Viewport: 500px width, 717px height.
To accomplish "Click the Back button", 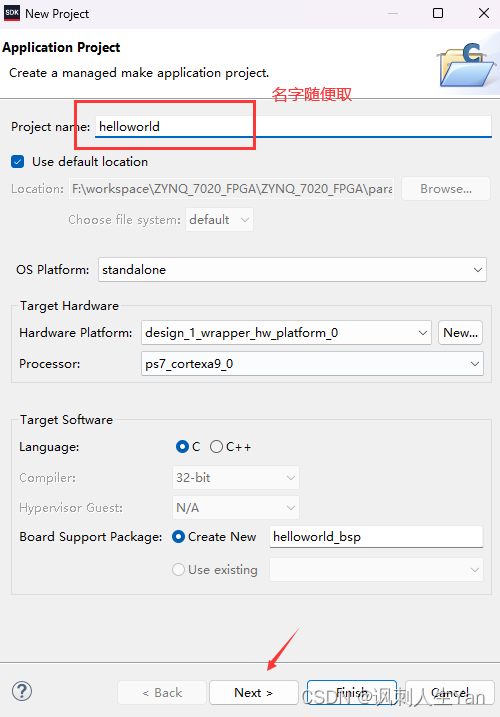I will click(x=162, y=692).
